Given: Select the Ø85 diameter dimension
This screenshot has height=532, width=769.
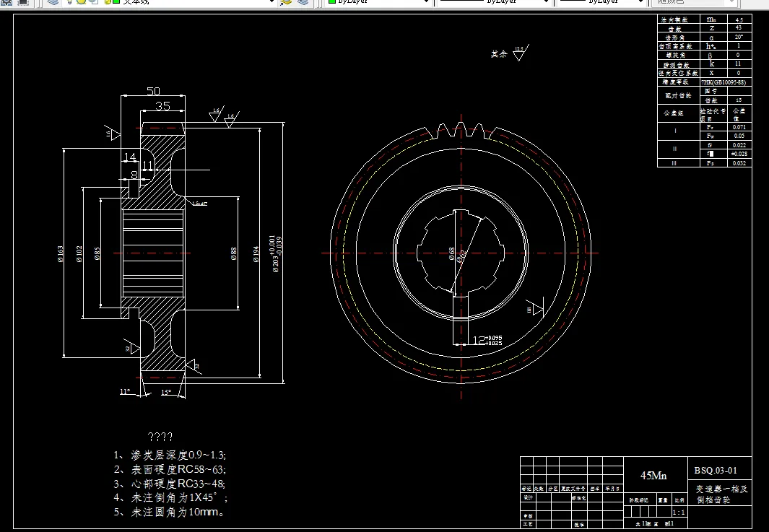Looking at the screenshot, I should point(97,254).
